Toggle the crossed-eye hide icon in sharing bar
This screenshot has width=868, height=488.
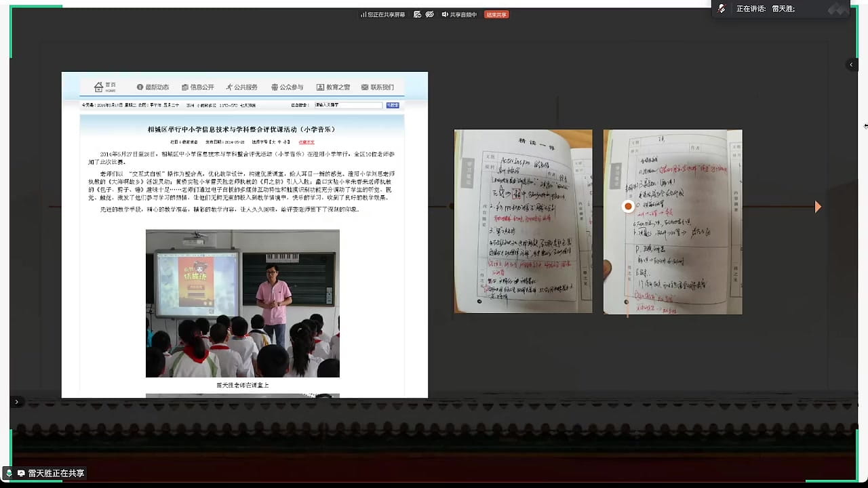point(430,14)
